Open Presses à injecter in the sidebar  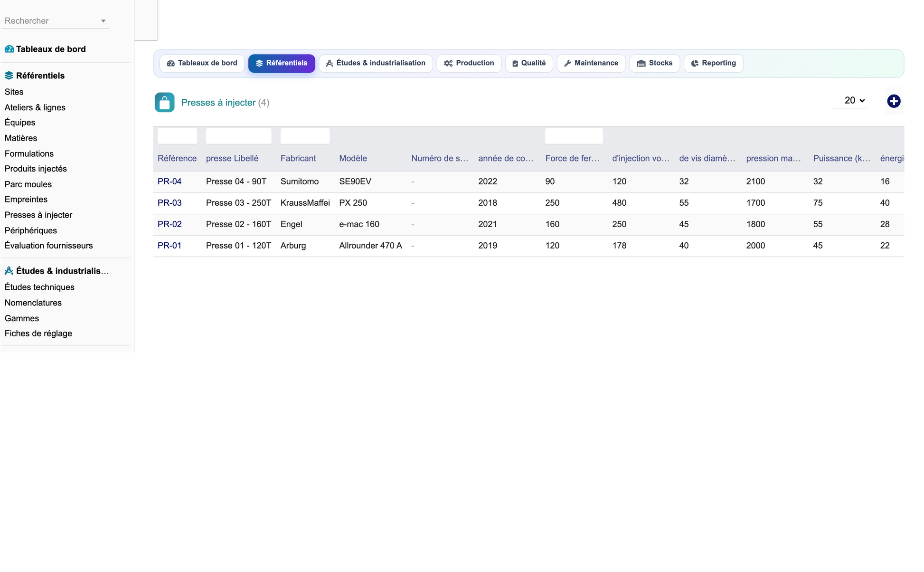coord(38,215)
